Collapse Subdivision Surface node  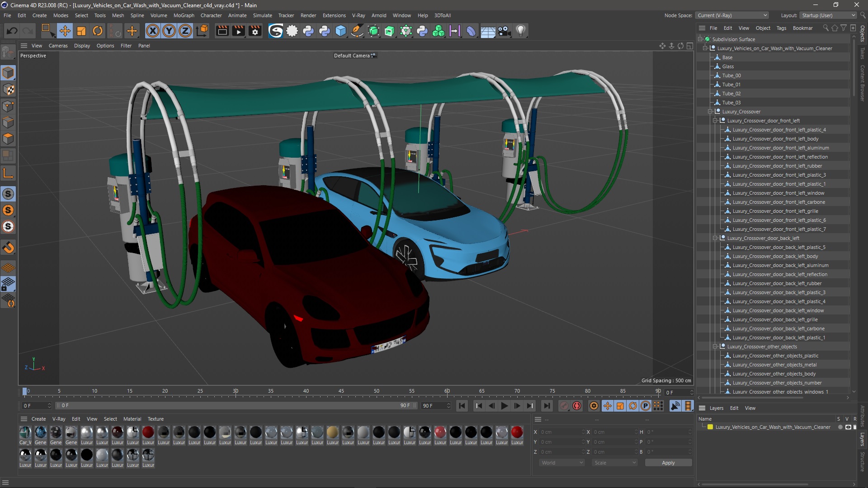click(700, 39)
